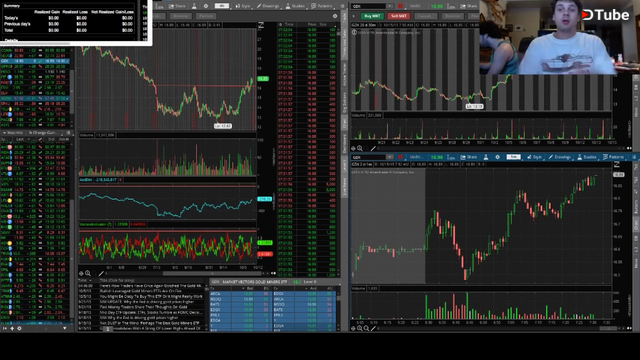The image size is (640, 360).
Task: Open Style menu on left chart toolbar
Action: click(x=243, y=6)
